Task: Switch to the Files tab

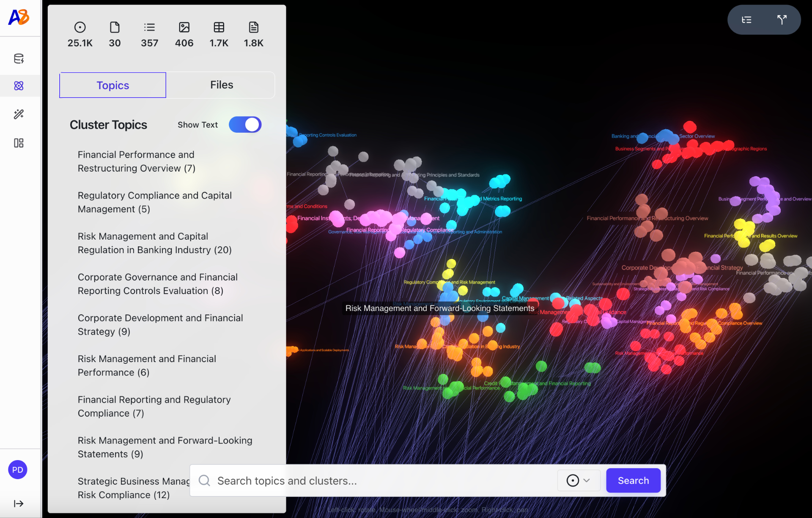Action: 221,85
